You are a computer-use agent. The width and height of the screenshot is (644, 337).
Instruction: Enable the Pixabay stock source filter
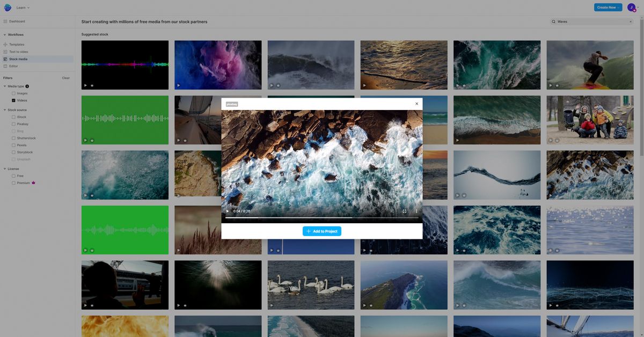(13, 123)
